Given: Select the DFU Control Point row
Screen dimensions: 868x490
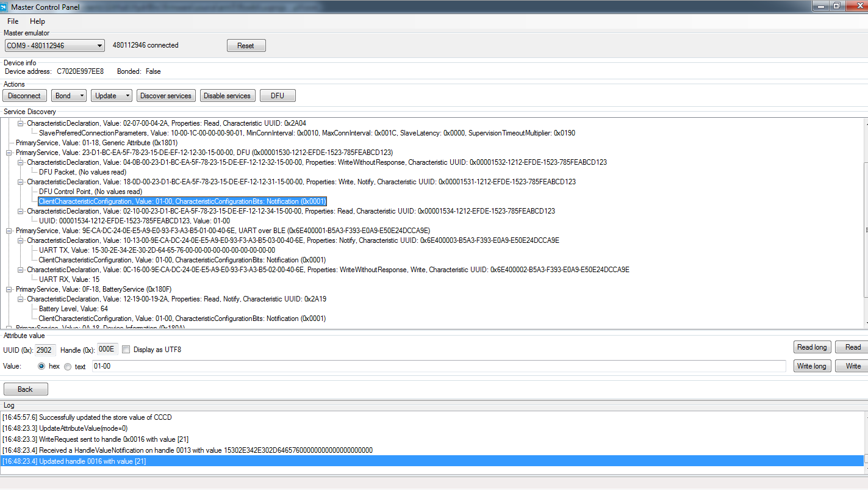Looking at the screenshot, I should (x=90, y=192).
